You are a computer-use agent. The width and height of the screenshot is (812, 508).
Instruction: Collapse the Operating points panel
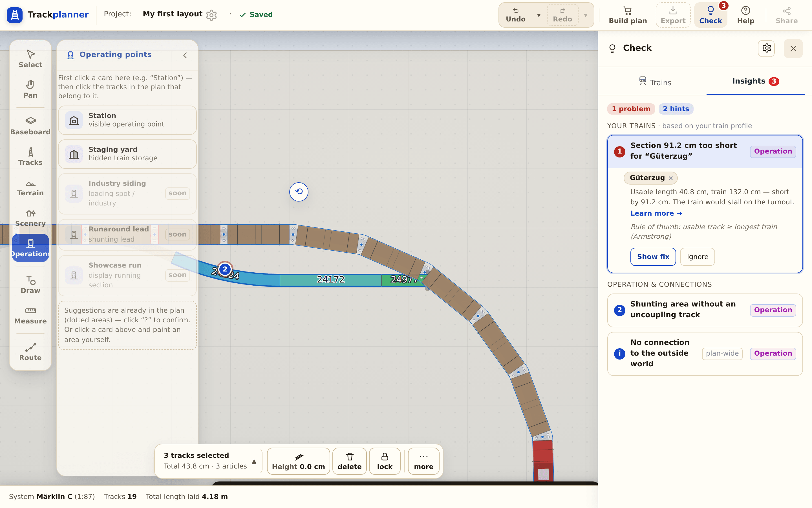185,55
